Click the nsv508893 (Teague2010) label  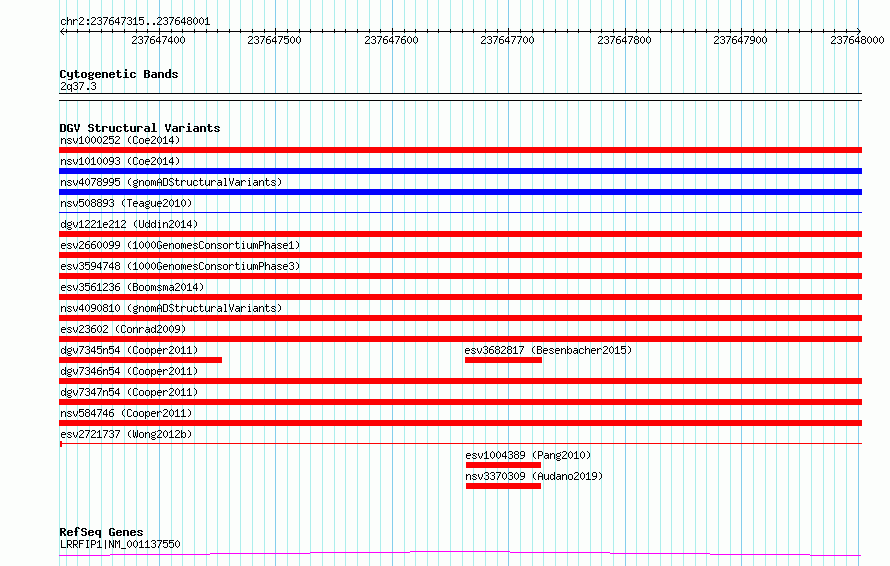(126, 203)
